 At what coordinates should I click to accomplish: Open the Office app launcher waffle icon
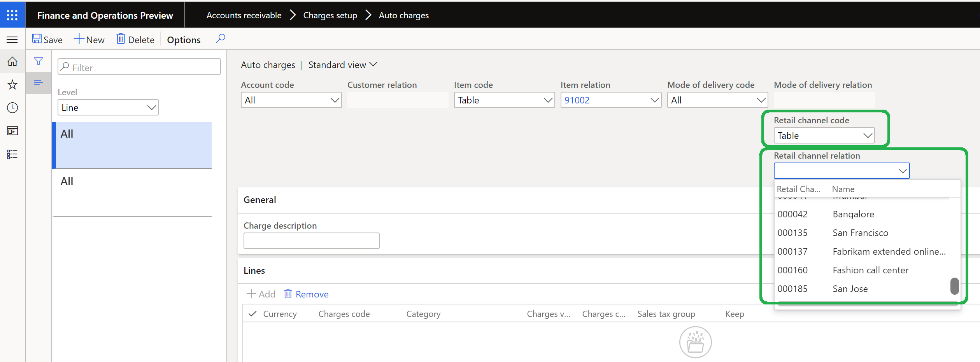tap(12, 15)
